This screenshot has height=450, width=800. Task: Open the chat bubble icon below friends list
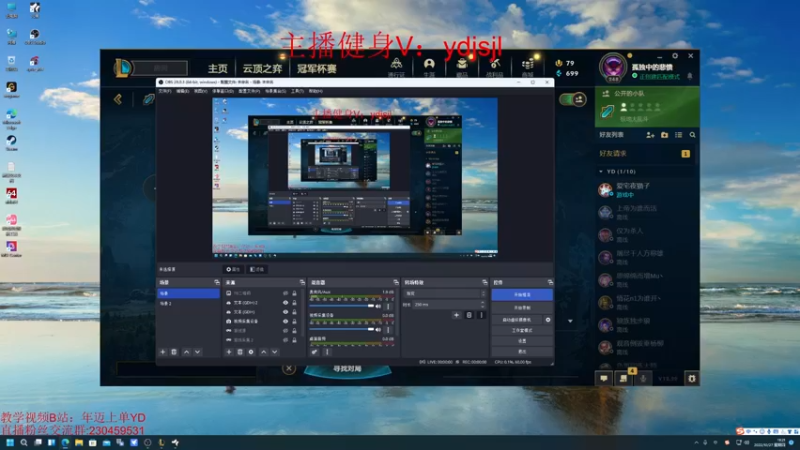pyautogui.click(x=604, y=379)
